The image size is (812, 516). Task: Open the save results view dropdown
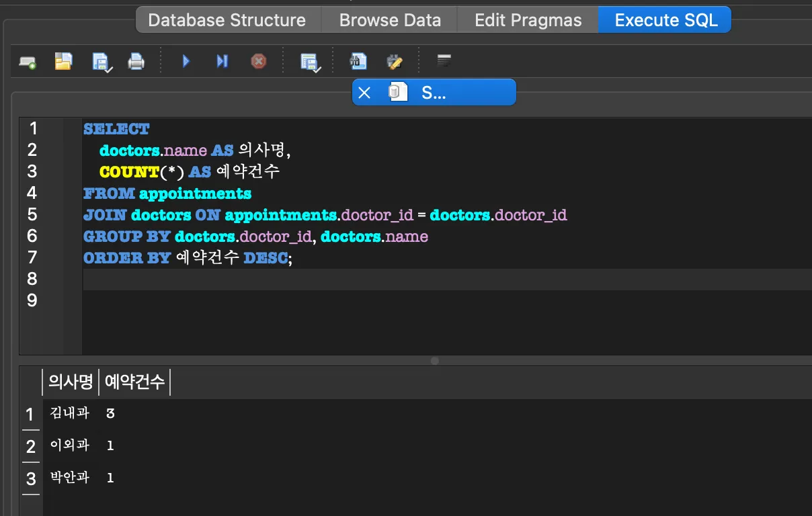(310, 62)
